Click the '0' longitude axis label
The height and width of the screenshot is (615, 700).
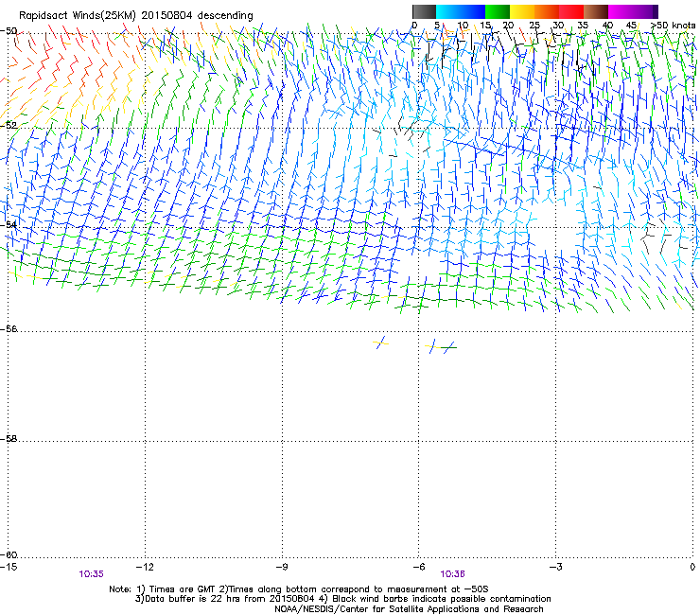point(692,567)
